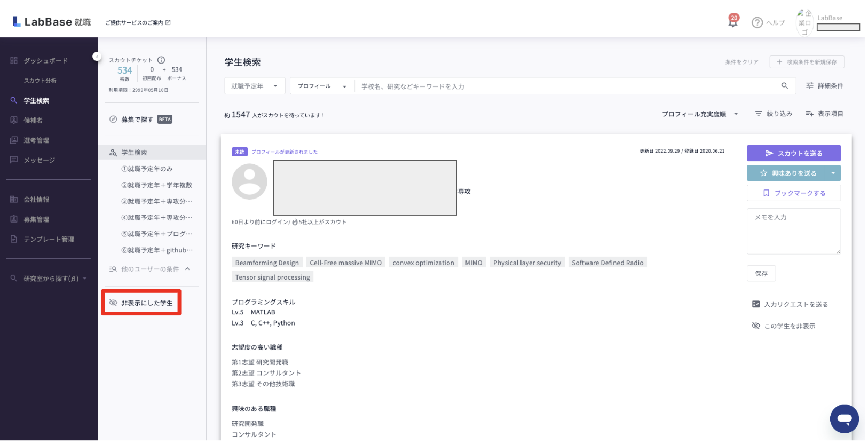
Task: Click the convex optimization tag
Action: [423, 263]
